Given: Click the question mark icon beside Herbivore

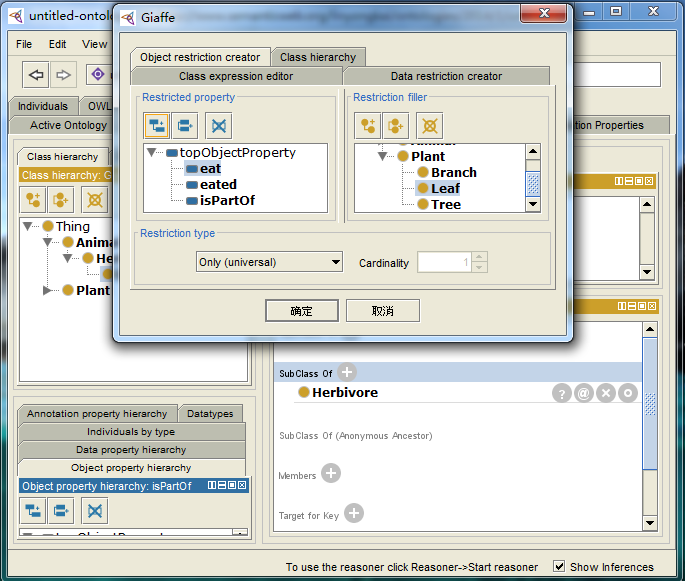Looking at the screenshot, I should click(x=562, y=393).
